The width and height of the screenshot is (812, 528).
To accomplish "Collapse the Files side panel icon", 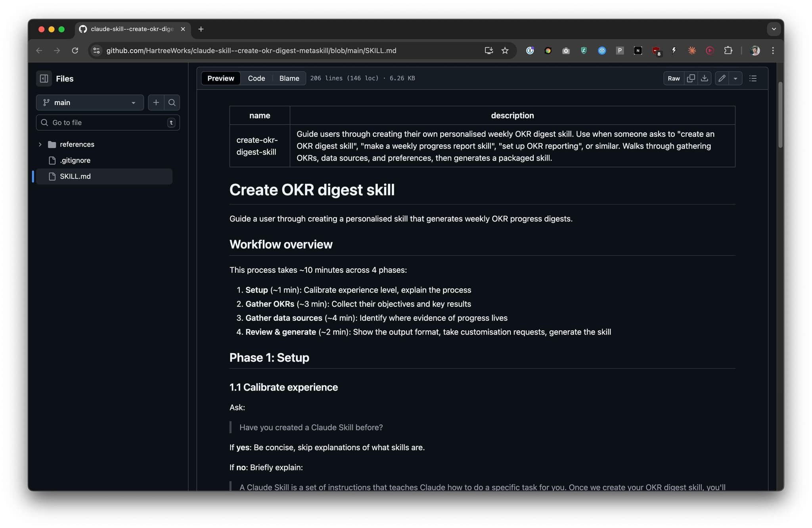I will click(44, 78).
